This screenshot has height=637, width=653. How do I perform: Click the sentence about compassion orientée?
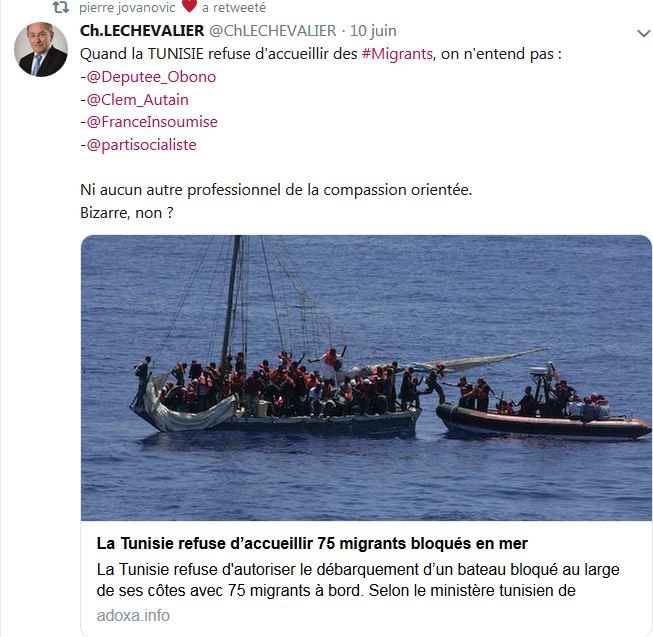(x=276, y=190)
